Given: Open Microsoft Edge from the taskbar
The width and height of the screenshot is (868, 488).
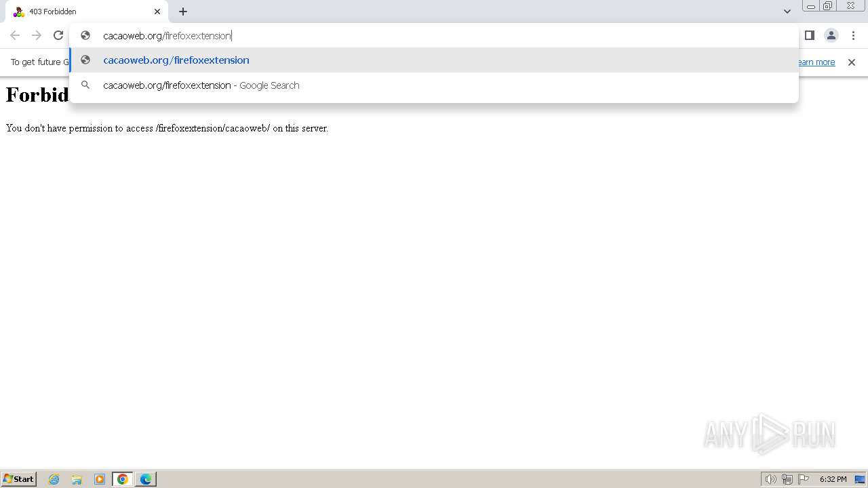Looking at the screenshot, I should pyautogui.click(x=146, y=479).
